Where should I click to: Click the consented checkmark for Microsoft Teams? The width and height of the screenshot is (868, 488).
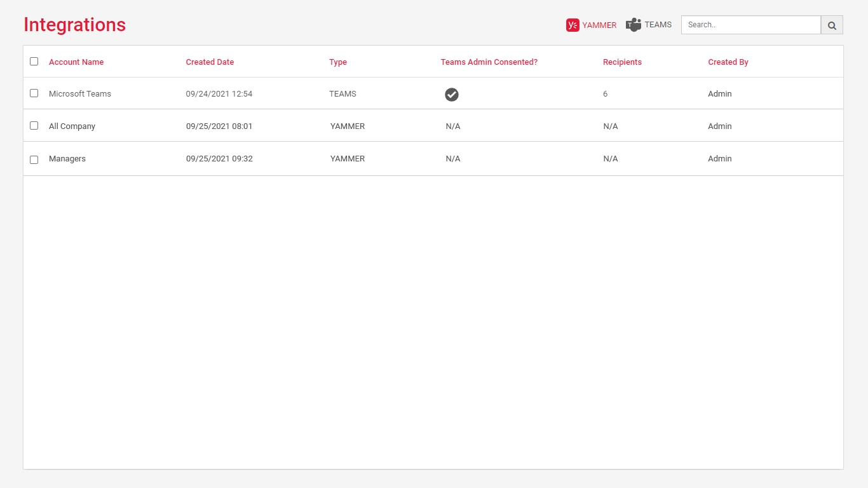(452, 95)
